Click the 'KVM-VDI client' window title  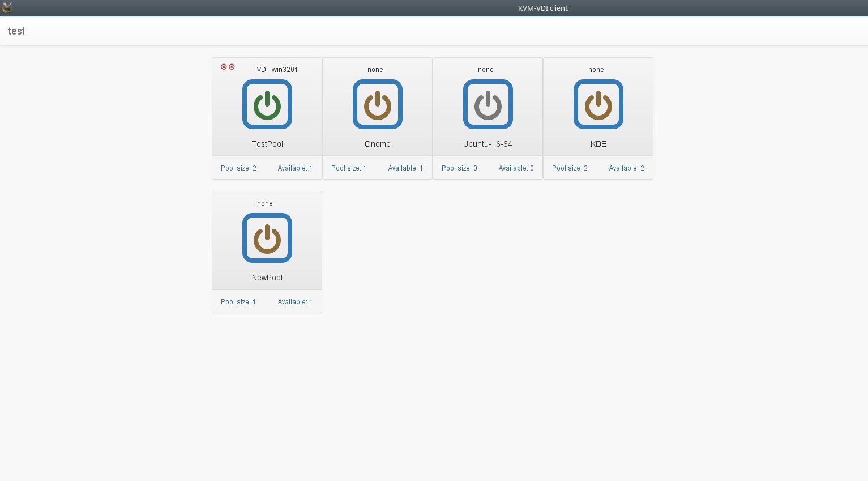tap(542, 8)
